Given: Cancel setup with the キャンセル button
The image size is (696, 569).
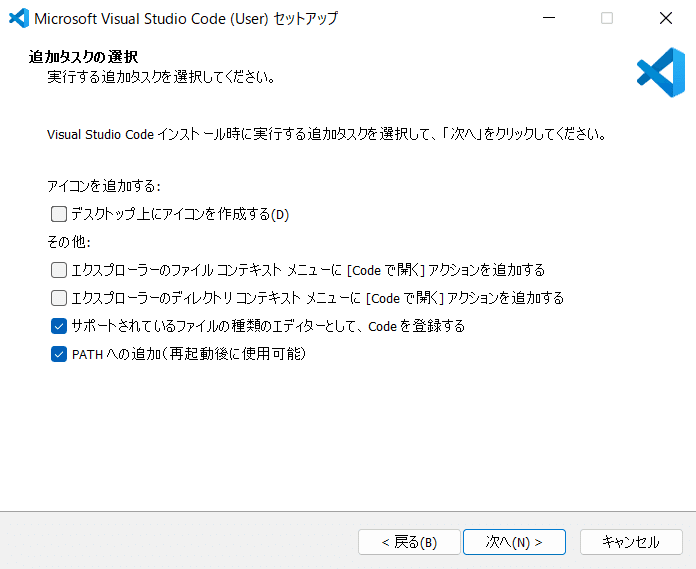Looking at the screenshot, I should pyautogui.click(x=631, y=542).
